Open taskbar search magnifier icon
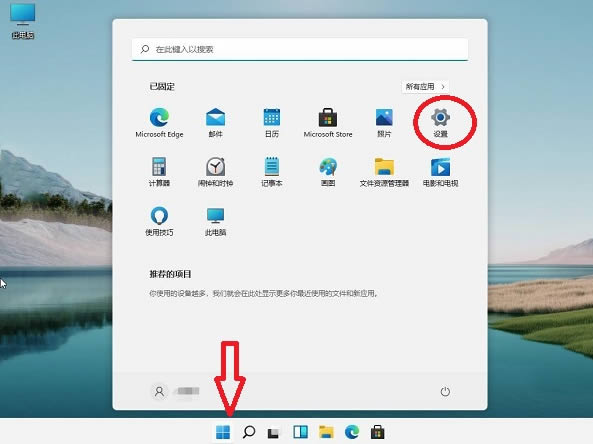 coord(248,432)
